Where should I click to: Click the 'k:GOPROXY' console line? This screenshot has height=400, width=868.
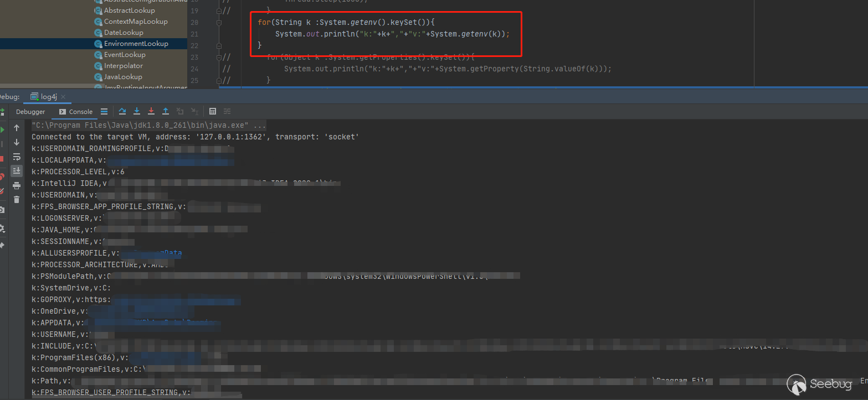[x=137, y=299]
